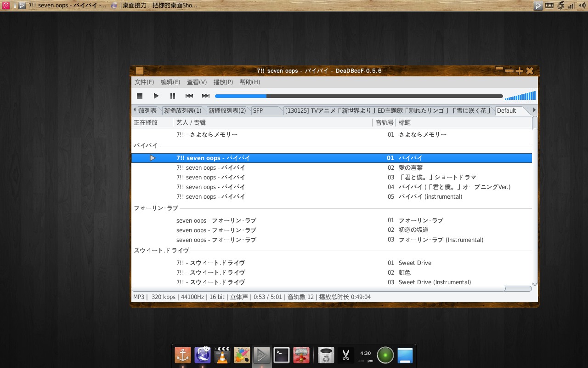Click the フォーリン・ラブ album group header
Screen dimensions: 588x368
pos(332,208)
